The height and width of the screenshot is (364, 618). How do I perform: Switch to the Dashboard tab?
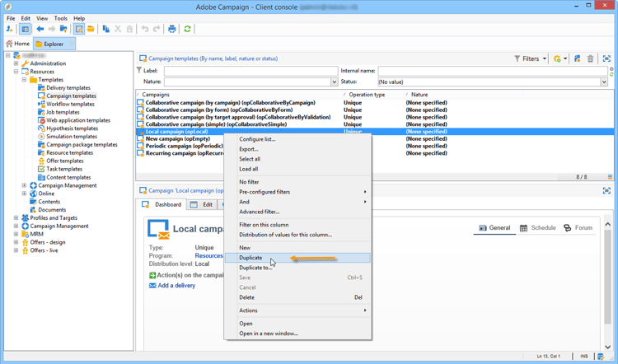pyautogui.click(x=162, y=204)
